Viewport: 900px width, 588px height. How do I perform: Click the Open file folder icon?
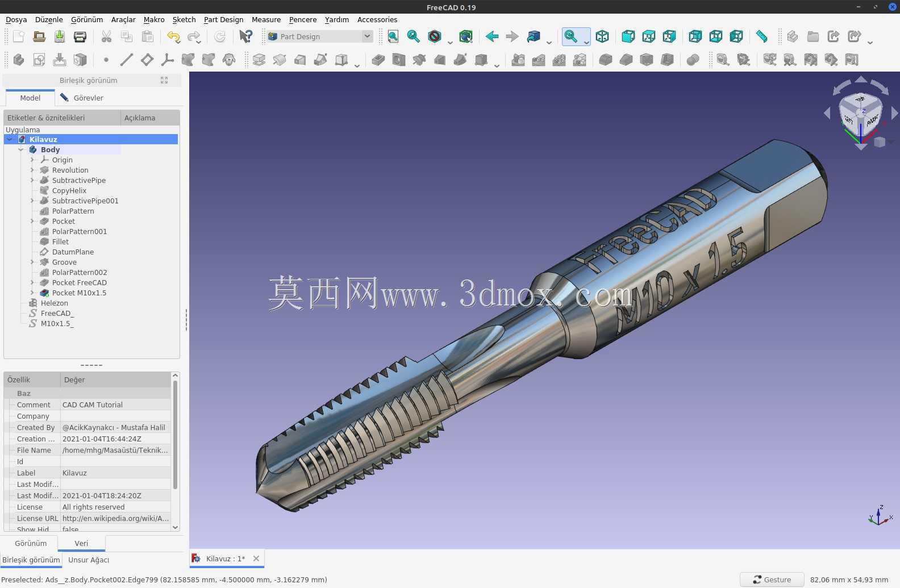(x=39, y=36)
